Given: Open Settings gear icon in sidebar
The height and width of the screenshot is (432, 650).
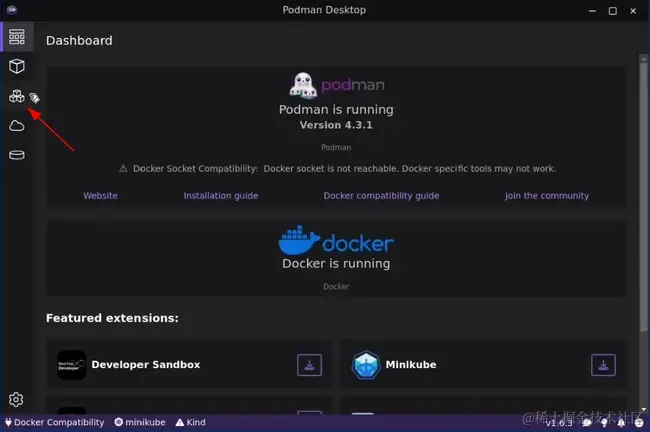Looking at the screenshot, I should (16, 399).
